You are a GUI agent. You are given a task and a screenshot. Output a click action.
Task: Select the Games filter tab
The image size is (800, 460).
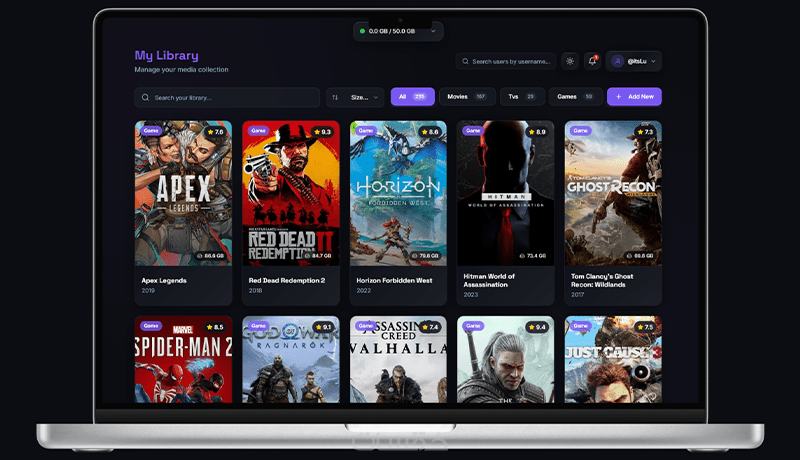(x=576, y=96)
